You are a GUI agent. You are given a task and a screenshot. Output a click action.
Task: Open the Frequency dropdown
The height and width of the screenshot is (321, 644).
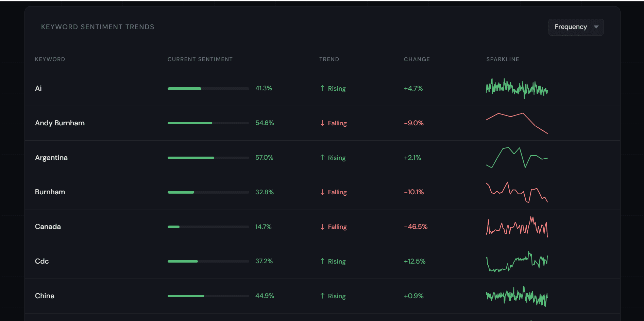(576, 27)
